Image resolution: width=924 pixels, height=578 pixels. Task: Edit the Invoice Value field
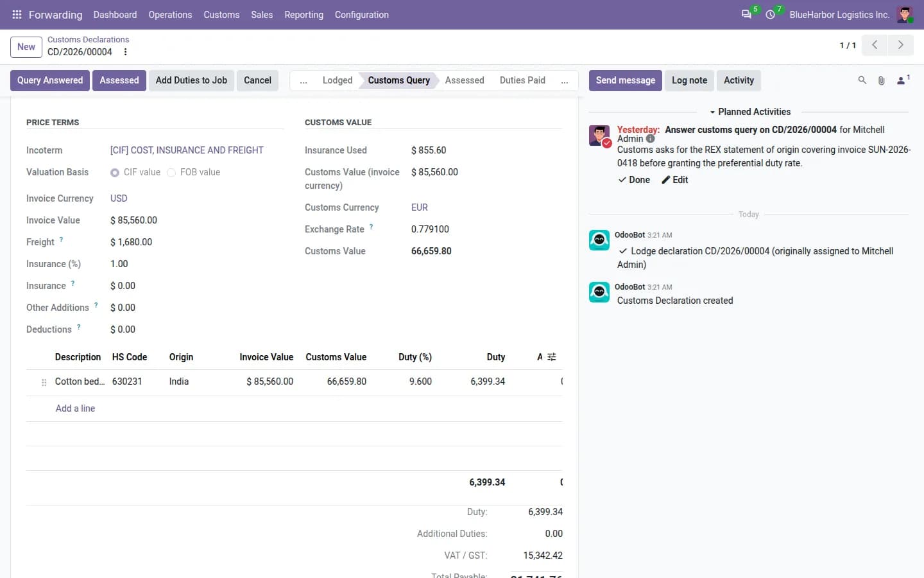pos(197,220)
